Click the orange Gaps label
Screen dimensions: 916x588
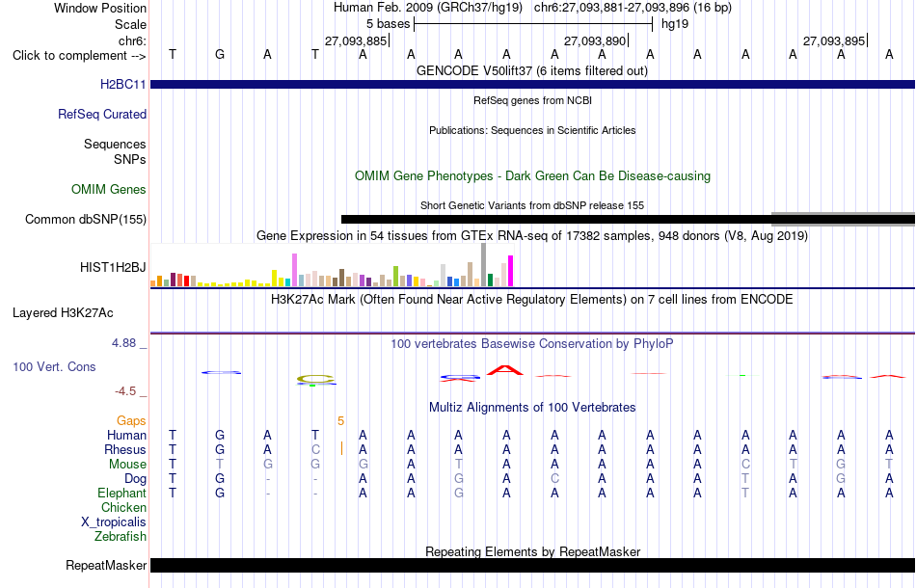point(131,421)
